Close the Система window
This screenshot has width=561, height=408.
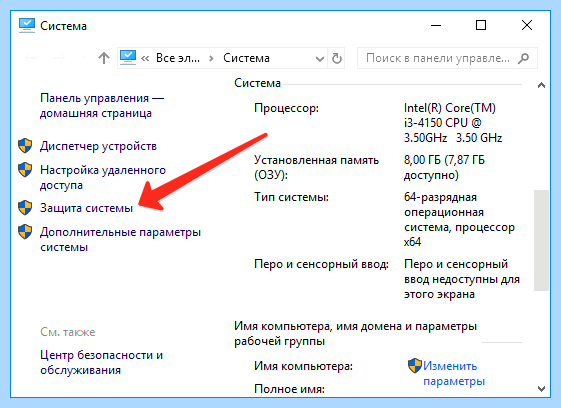click(x=527, y=25)
